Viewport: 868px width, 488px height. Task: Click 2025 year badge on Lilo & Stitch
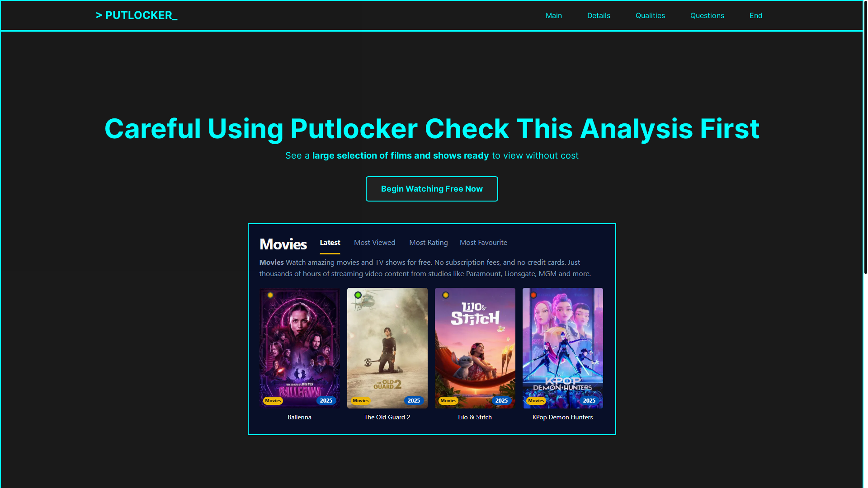[x=501, y=401]
